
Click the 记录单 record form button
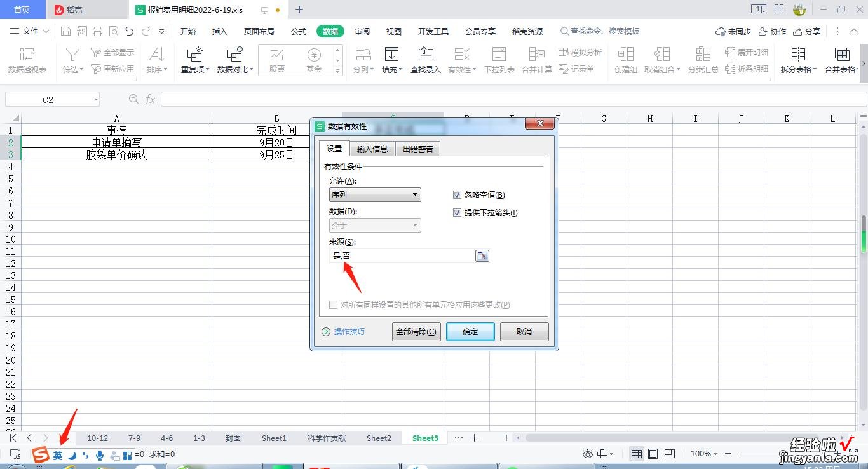click(576, 69)
